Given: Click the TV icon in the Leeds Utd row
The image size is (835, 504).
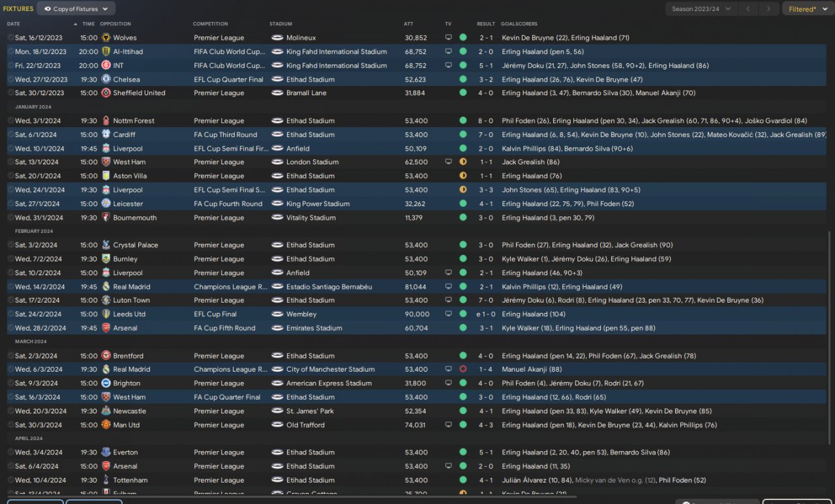Looking at the screenshot, I should (448, 314).
